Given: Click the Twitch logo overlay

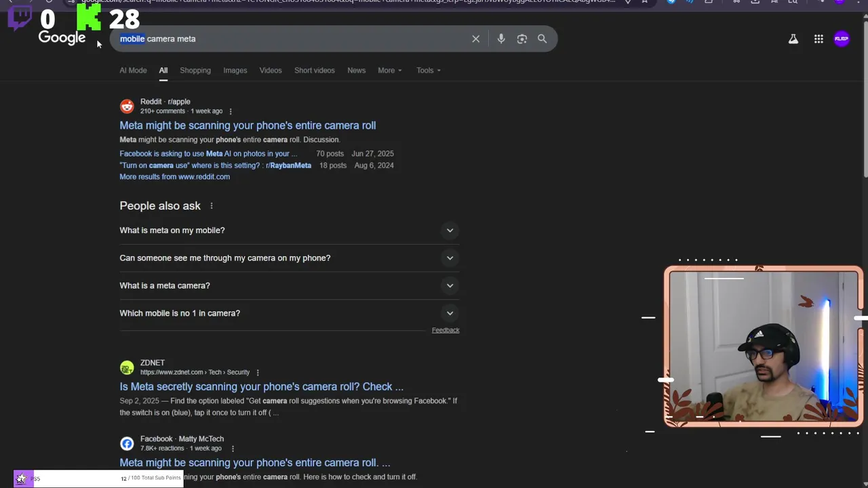Looking at the screenshot, I should tap(20, 18).
